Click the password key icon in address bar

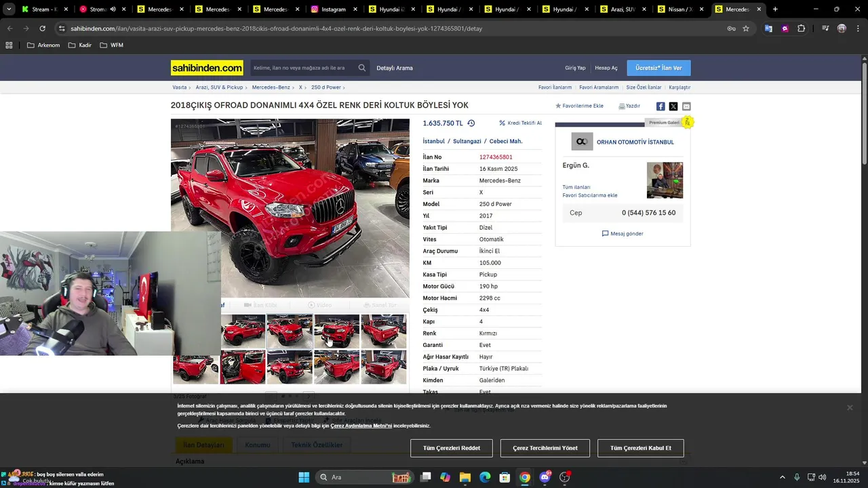click(x=731, y=28)
